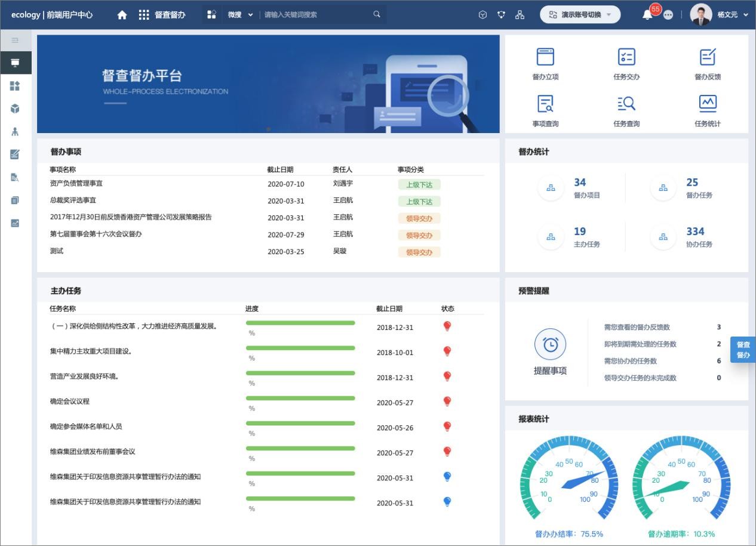Click the 34 督办项目 statistic

coord(586,187)
